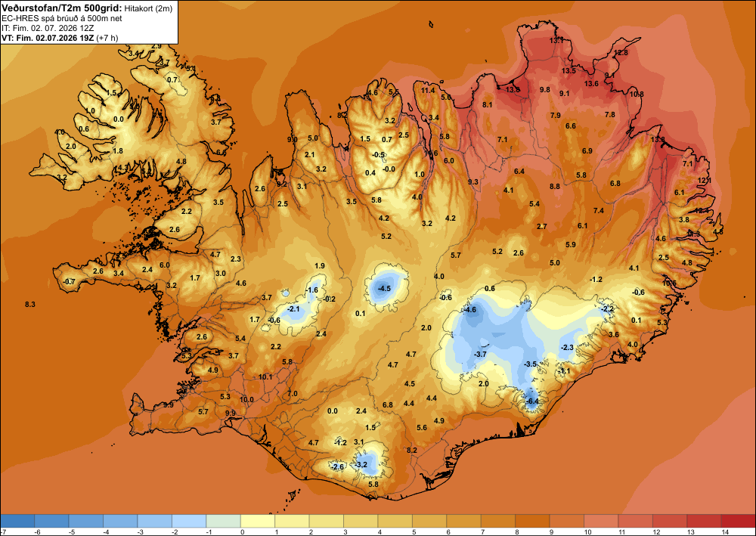This screenshot has height=536, width=756.
Task: Click the 2.1 temperature value
Action: (309, 155)
